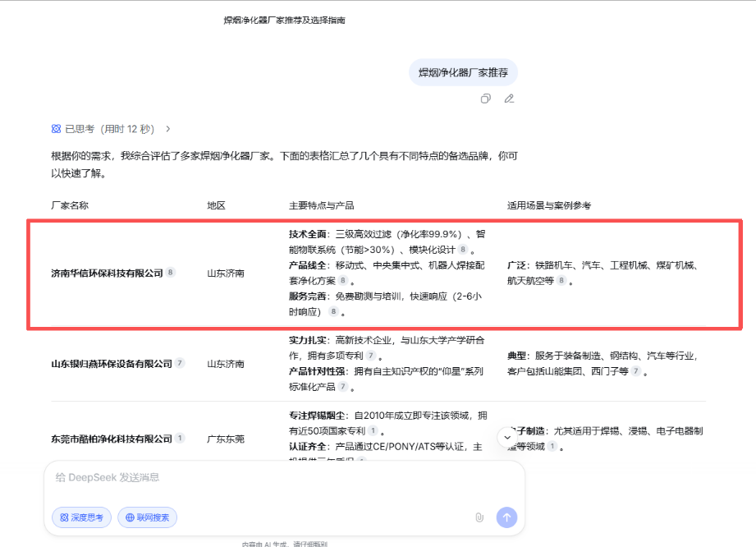The width and height of the screenshot is (756, 547).
Task: Open citation 7 beside 山东银归燕环保设备有限公司
Action: coord(180,363)
